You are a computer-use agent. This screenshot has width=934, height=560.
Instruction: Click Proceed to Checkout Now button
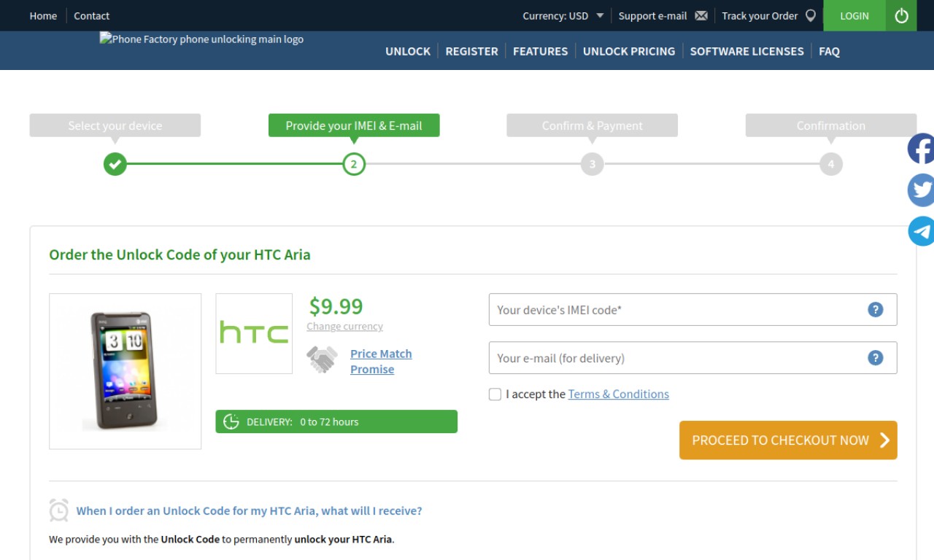788,440
